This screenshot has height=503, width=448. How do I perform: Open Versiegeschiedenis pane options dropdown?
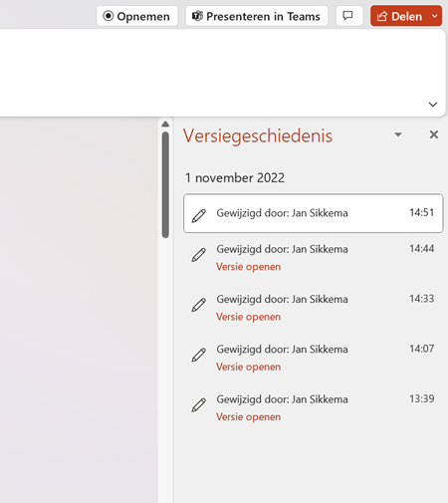point(398,134)
